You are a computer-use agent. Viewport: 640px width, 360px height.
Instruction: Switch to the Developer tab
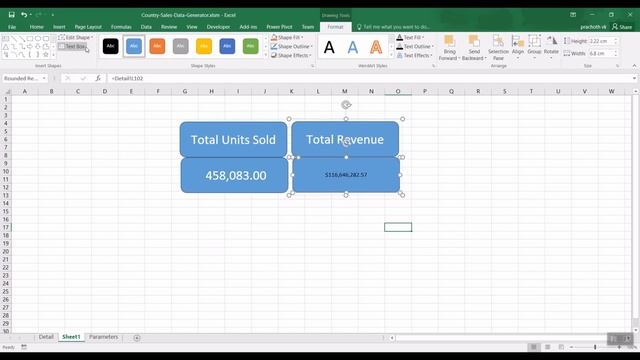[218, 27]
